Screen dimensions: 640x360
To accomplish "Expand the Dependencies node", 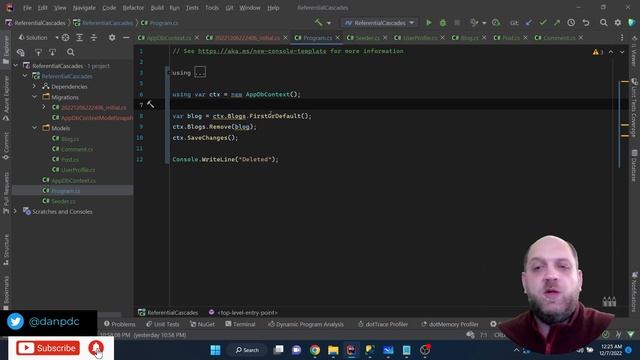I will [x=35, y=87].
